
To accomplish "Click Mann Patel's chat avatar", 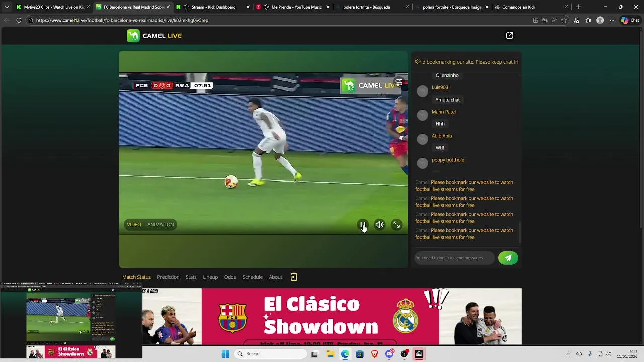I will [423, 115].
